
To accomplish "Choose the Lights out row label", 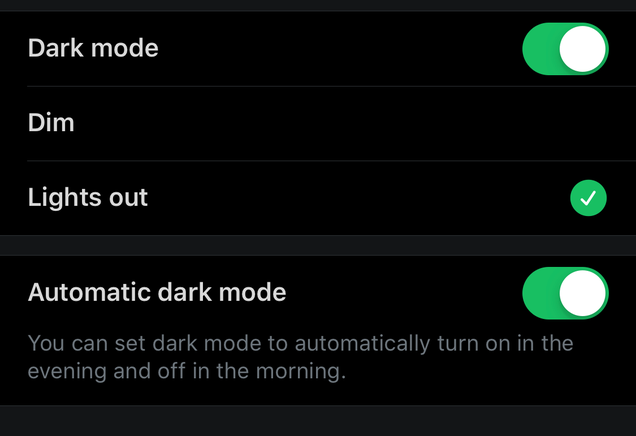I will point(88,198).
